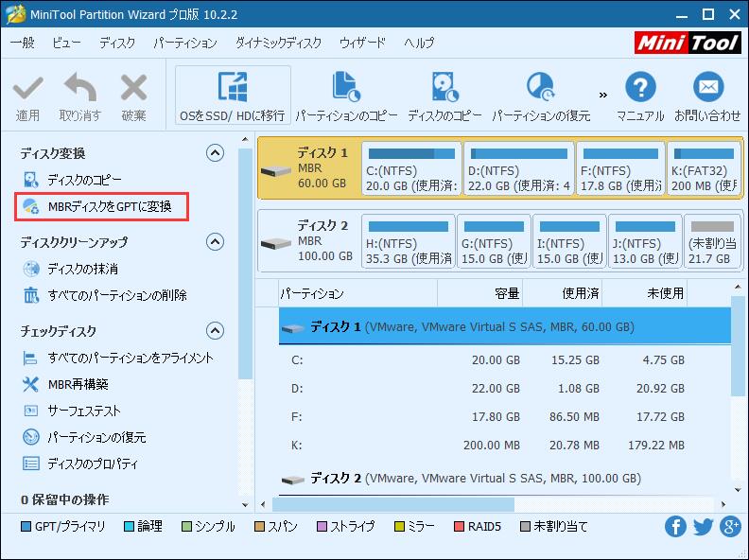Open パーティションのコピー wizard from toolbar
This screenshot has height=560, width=749.
pos(346,96)
